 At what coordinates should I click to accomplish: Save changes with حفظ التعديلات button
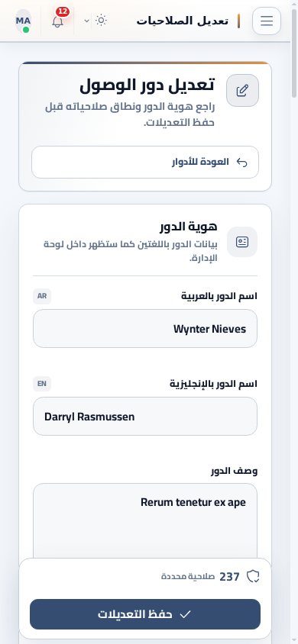[x=145, y=614]
